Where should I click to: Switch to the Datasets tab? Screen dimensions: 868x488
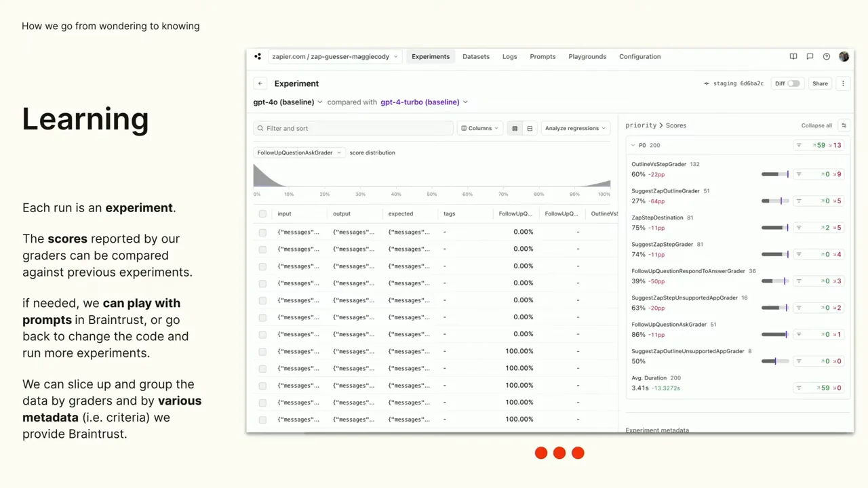coord(476,57)
